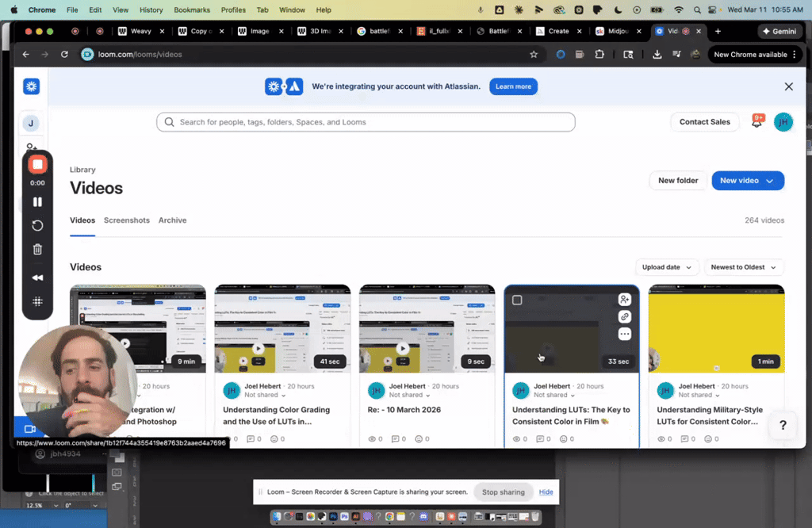
Task: Expand Not shared under Re: - 10 March 2026
Action: coord(410,395)
